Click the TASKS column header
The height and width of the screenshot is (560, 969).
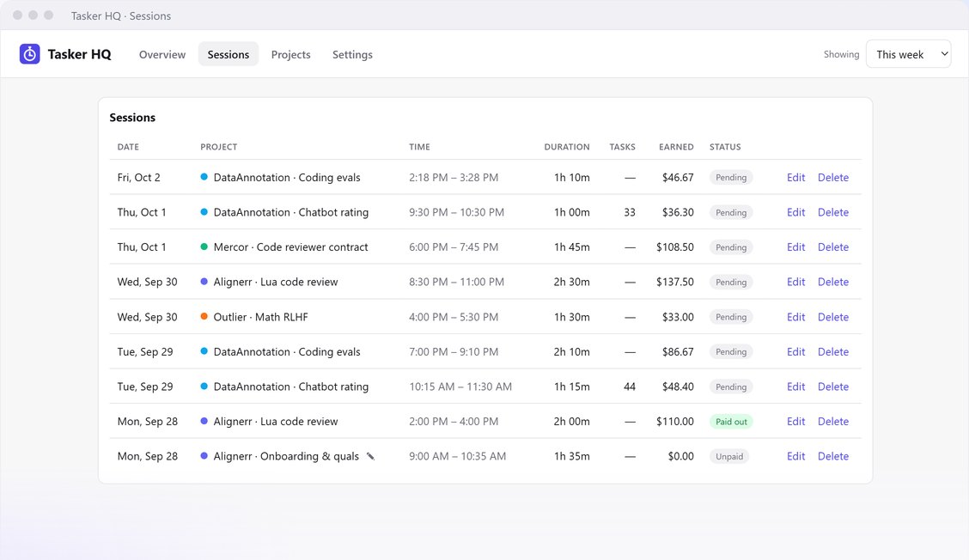(622, 147)
